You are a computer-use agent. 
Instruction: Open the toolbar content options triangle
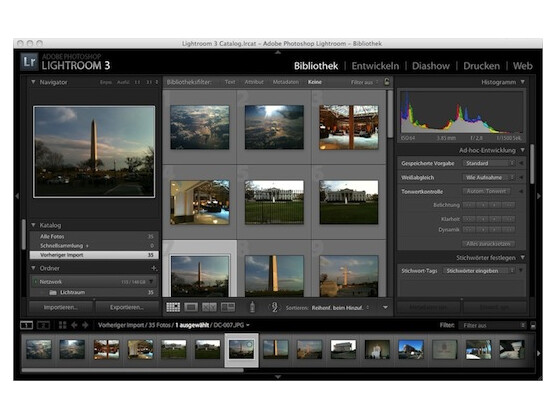tap(385, 308)
